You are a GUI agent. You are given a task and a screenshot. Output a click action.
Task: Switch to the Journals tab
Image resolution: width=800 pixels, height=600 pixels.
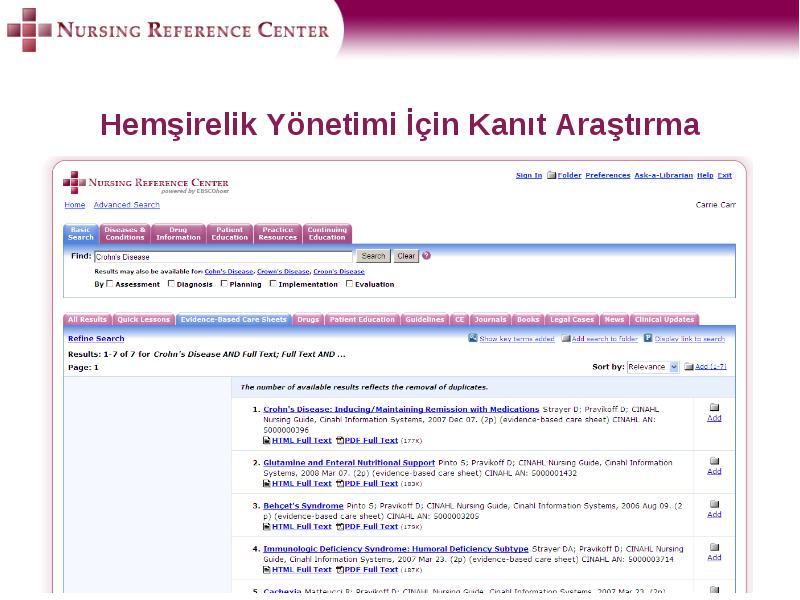pos(490,319)
